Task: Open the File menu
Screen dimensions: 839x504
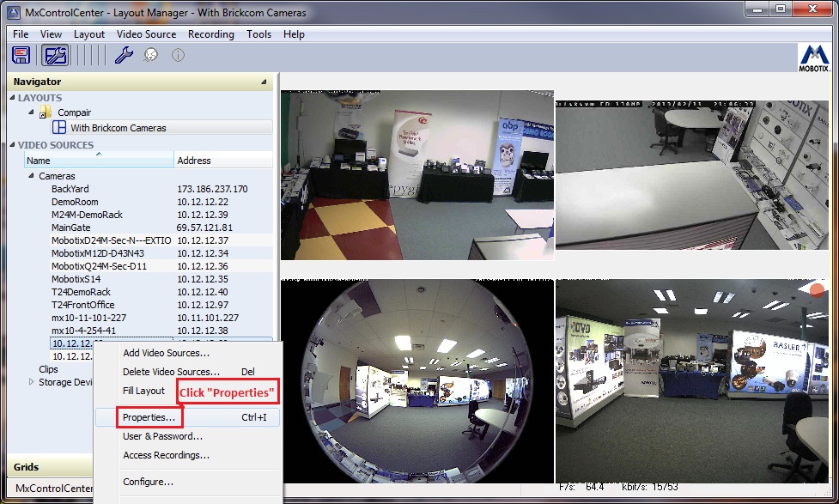Action: pyautogui.click(x=21, y=34)
